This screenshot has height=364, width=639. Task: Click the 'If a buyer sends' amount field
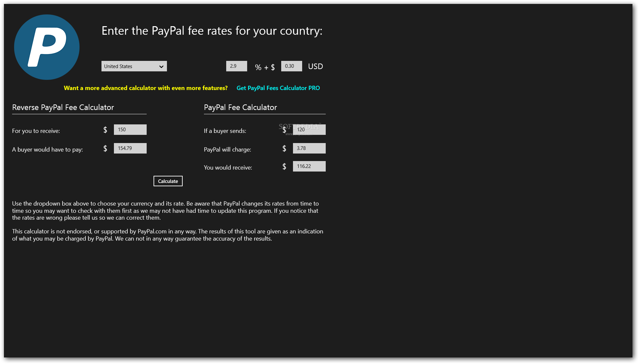(309, 130)
